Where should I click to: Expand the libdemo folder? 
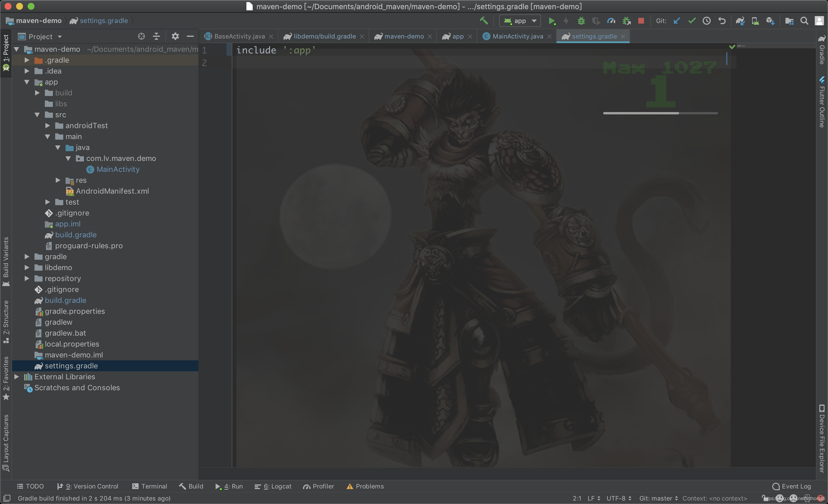pos(27,268)
